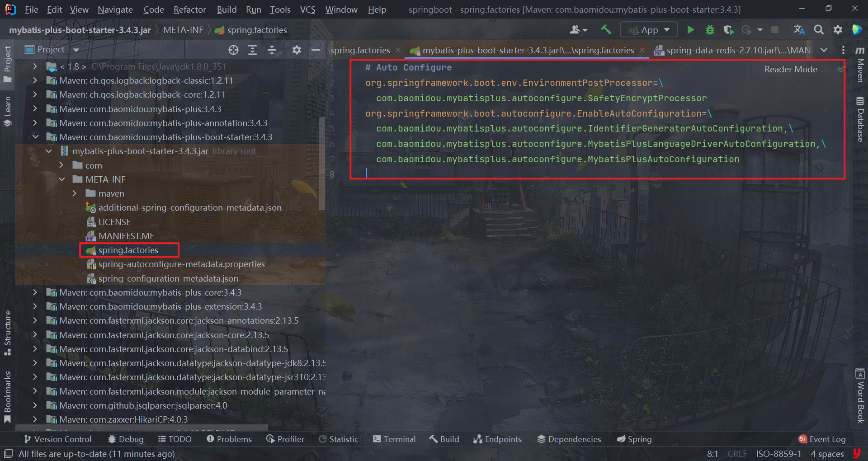This screenshot has height=461, width=868.
Task: Open the profiler run icon
Action: tap(746, 30)
